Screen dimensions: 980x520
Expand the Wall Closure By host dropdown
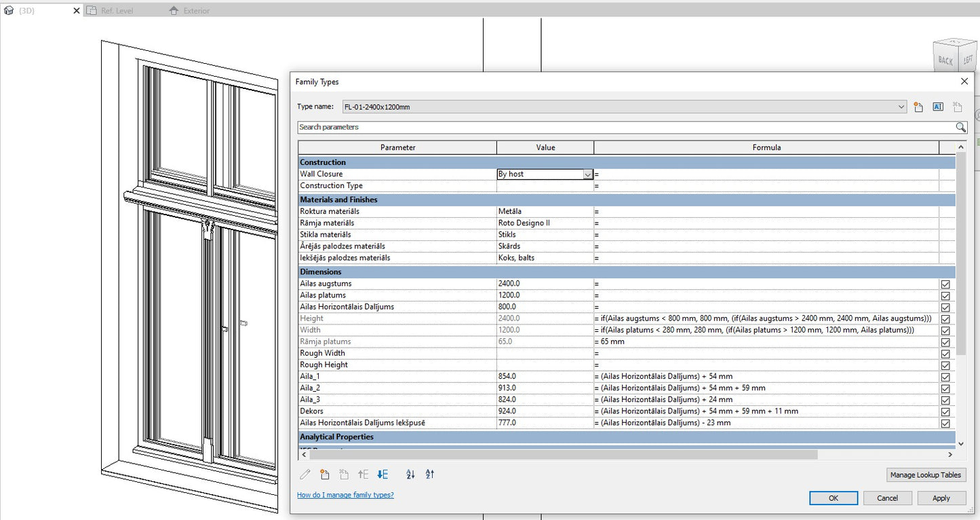[587, 174]
